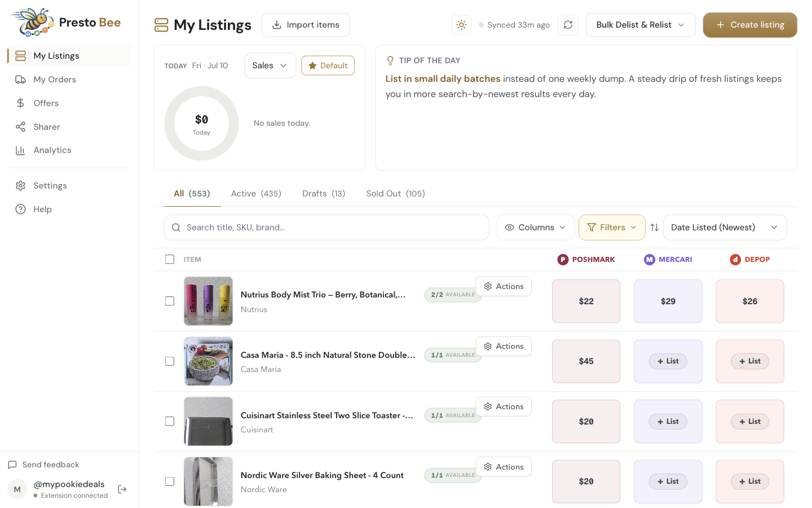Viewport: 812px width, 508px height.
Task: Click the Depop column header icon
Action: pos(735,260)
